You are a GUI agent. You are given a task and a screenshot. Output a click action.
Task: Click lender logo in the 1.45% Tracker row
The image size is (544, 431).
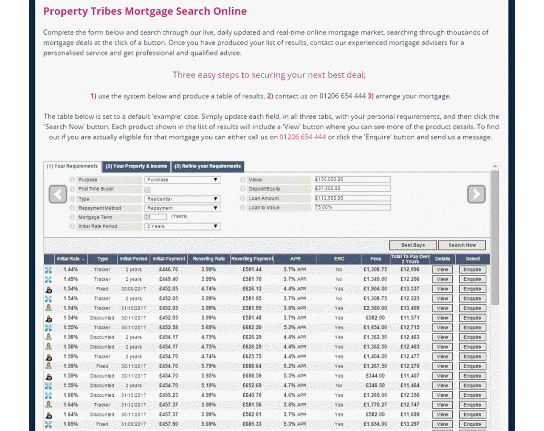tap(49, 279)
